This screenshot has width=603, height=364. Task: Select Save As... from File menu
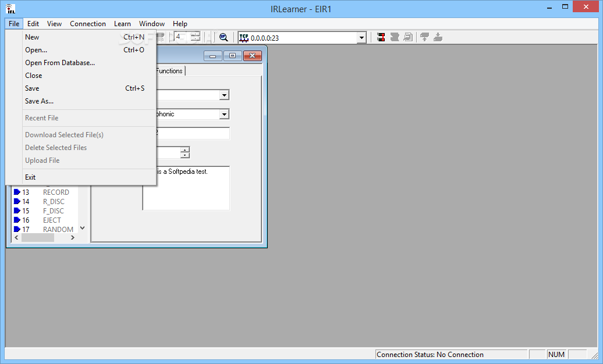coord(81,101)
